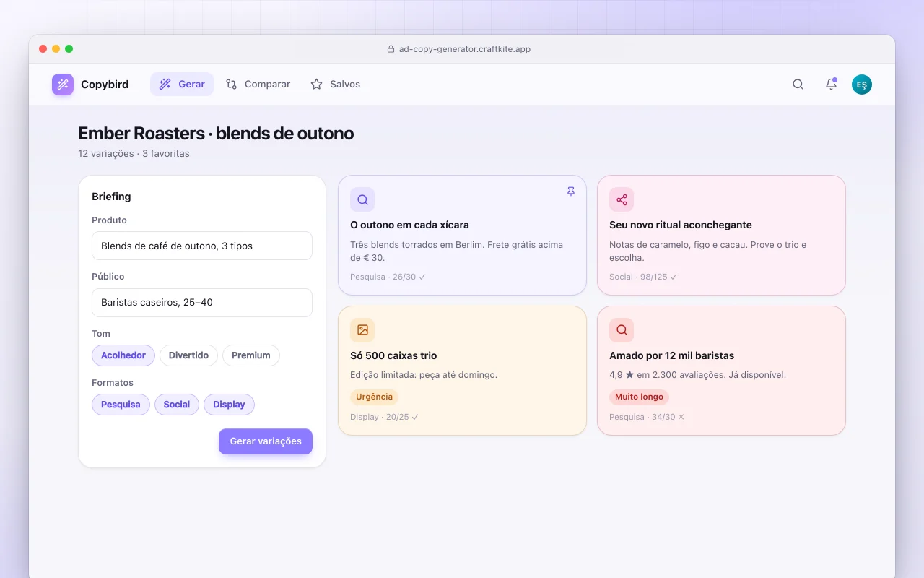Click share icon on 'Seu novo ritual aconchegante' card
Screen dimensions: 924x578
(x=622, y=199)
